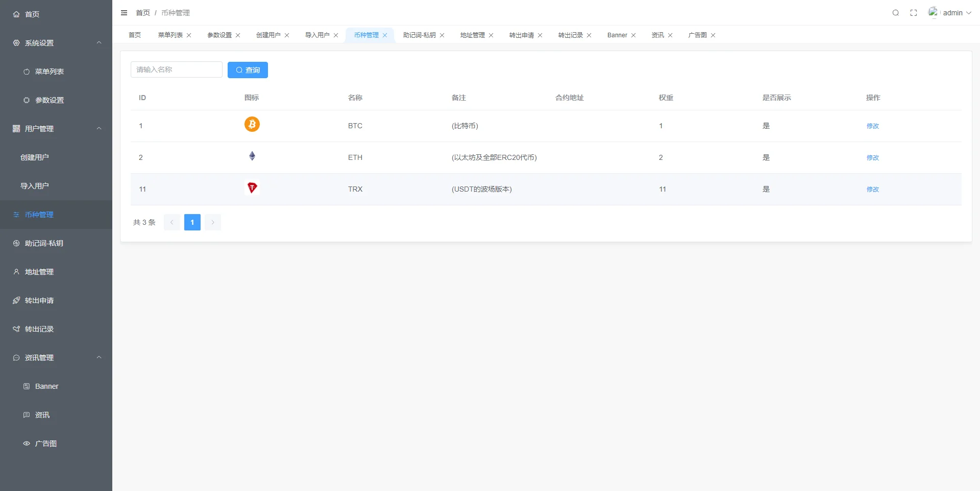Toggle fullscreen mode icon
This screenshot has width=980, height=491.
(914, 13)
